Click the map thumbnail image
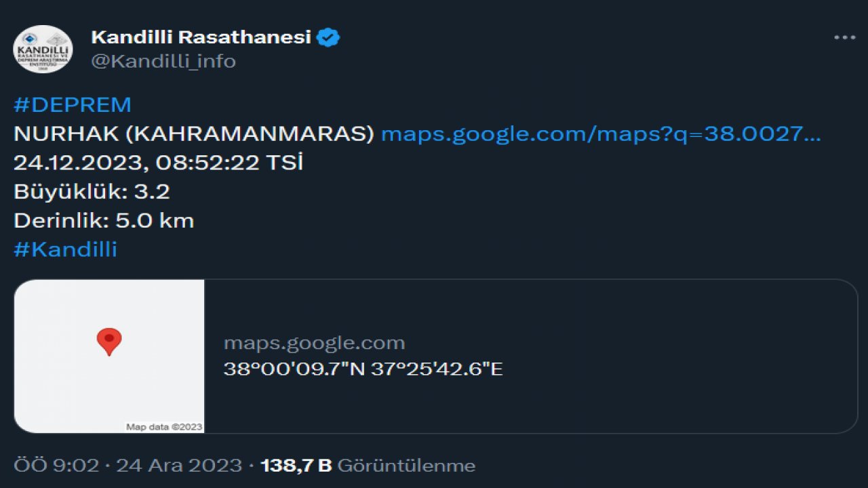The height and width of the screenshot is (488, 868). (x=108, y=357)
